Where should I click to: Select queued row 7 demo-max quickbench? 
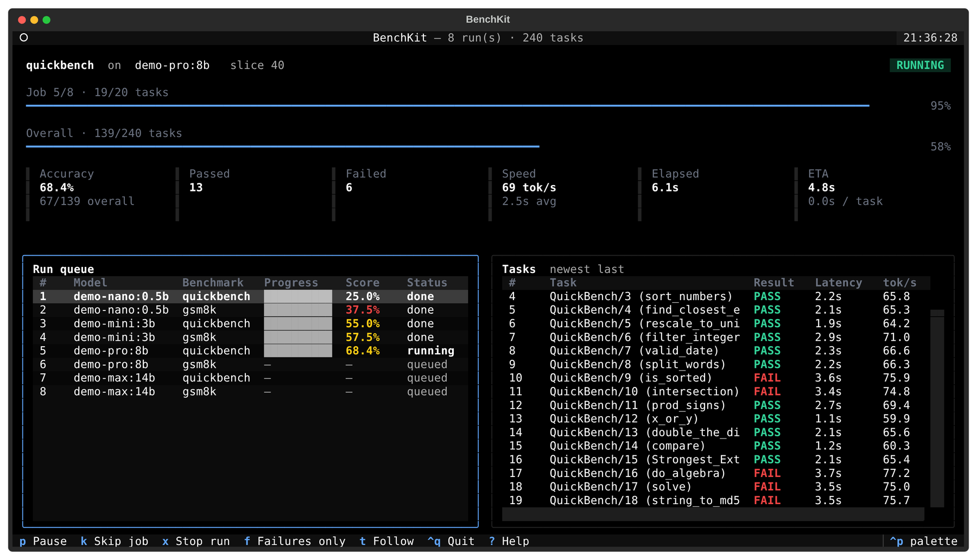pos(250,378)
